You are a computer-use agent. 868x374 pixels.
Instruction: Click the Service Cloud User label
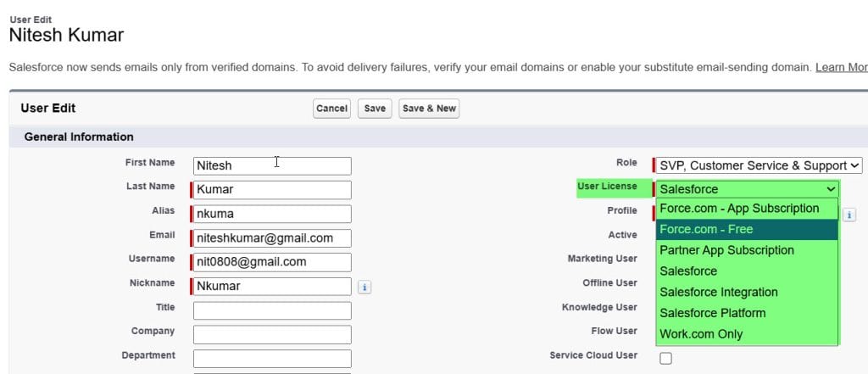[x=593, y=355]
